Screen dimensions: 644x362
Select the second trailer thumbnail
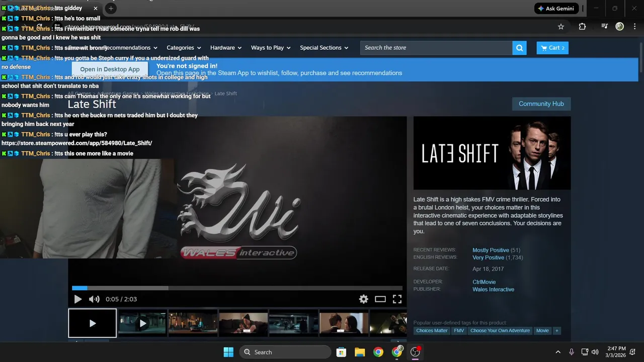click(142, 323)
